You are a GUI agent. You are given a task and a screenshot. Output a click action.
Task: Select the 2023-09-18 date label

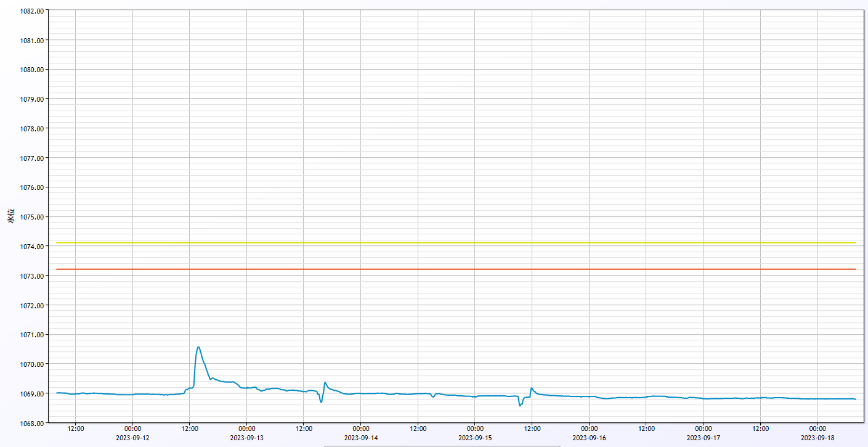tap(817, 438)
